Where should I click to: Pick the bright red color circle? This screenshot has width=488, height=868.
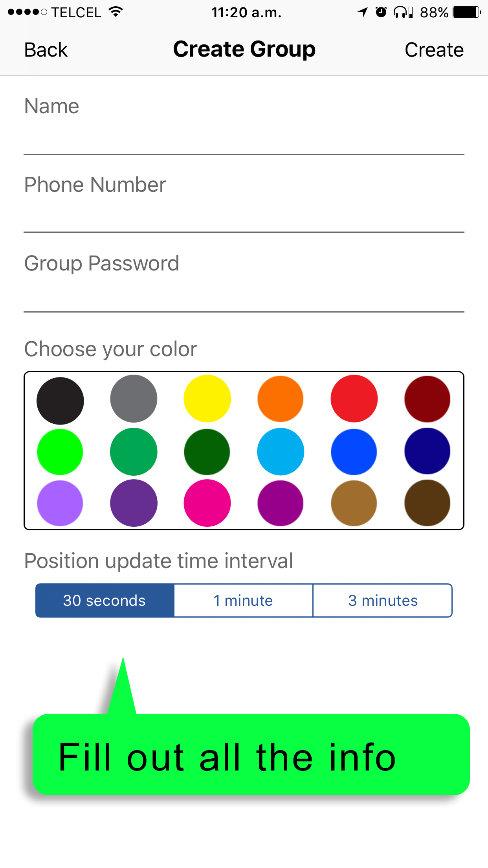354,399
